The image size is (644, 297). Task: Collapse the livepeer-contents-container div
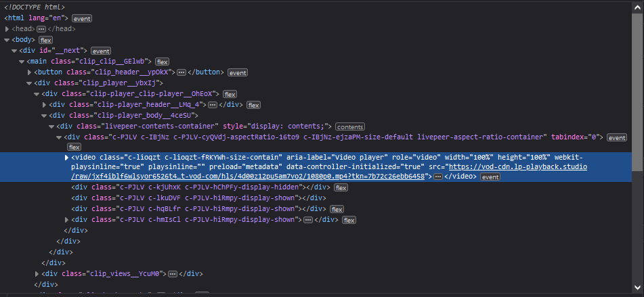pyautogui.click(x=51, y=127)
